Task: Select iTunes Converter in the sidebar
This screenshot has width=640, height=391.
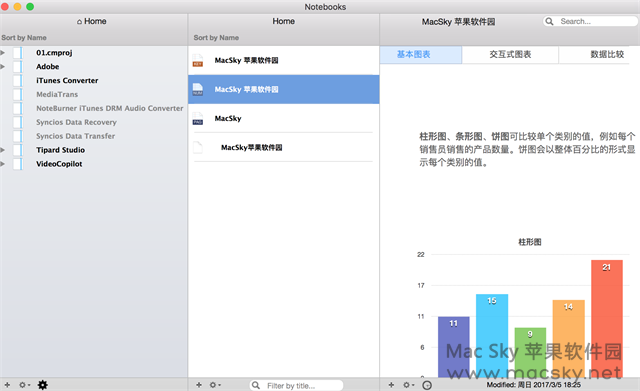Action: tap(67, 80)
